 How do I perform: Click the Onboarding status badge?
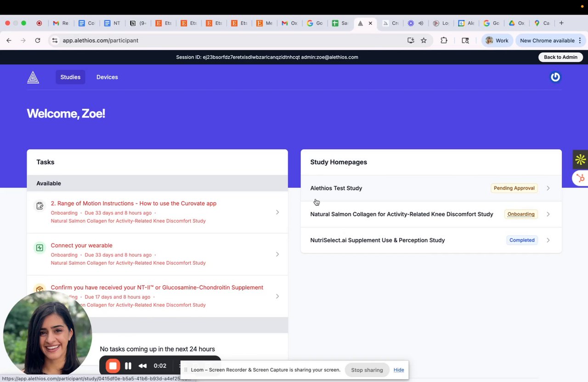coord(521,214)
